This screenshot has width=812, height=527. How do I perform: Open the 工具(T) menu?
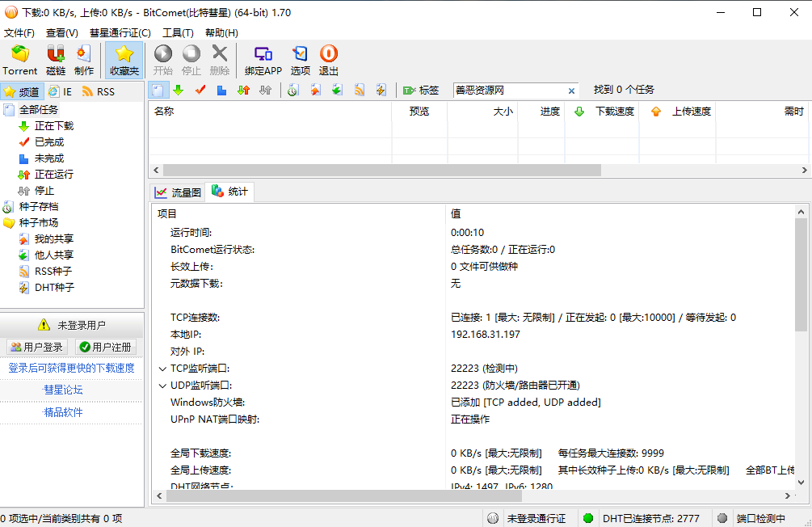(178, 32)
